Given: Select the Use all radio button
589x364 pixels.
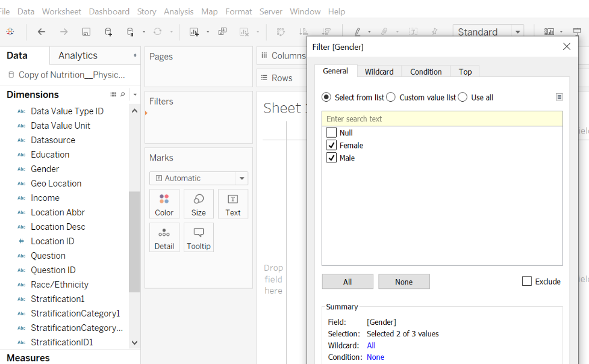Looking at the screenshot, I should pos(463,97).
